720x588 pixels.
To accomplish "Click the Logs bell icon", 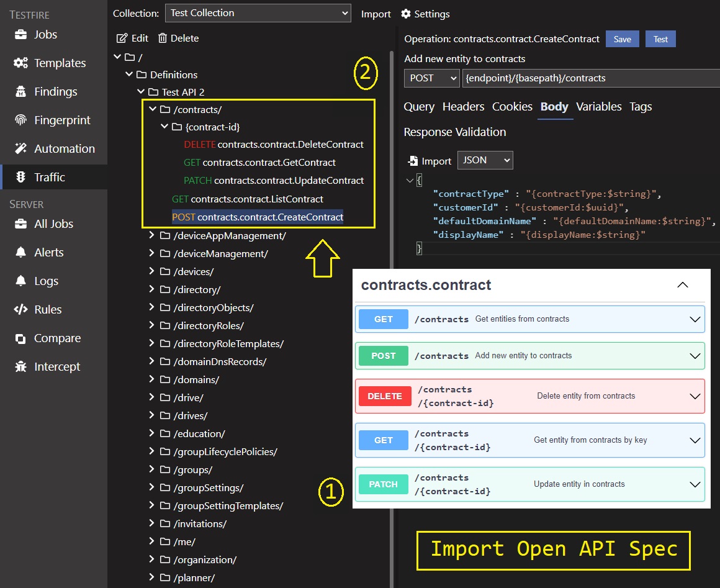I will tap(20, 281).
